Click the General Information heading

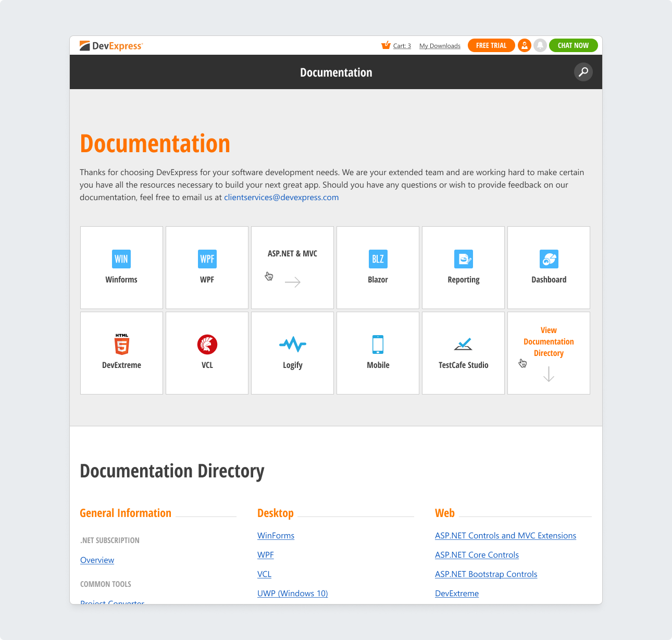[x=126, y=513]
